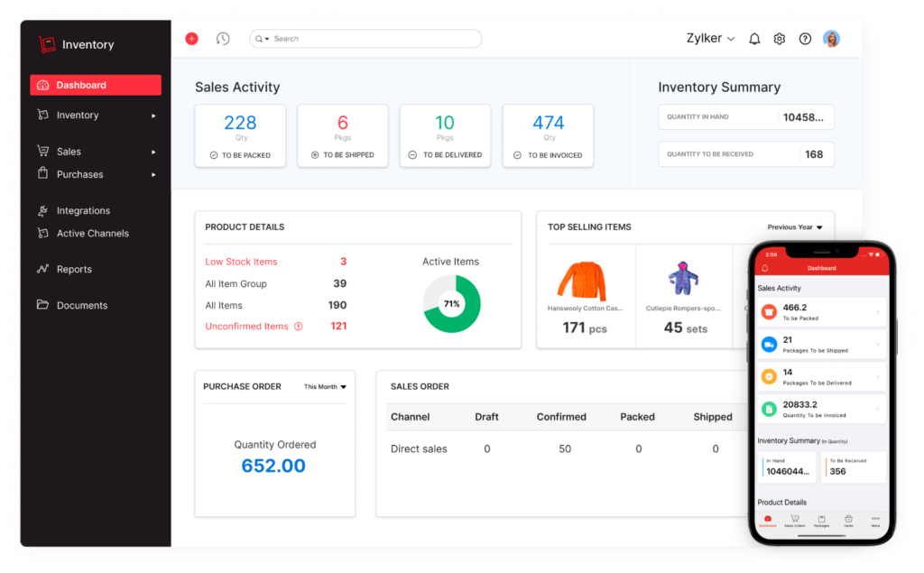Go to Documents in the sidebar
The width and height of the screenshot is (924, 573).
tap(81, 305)
